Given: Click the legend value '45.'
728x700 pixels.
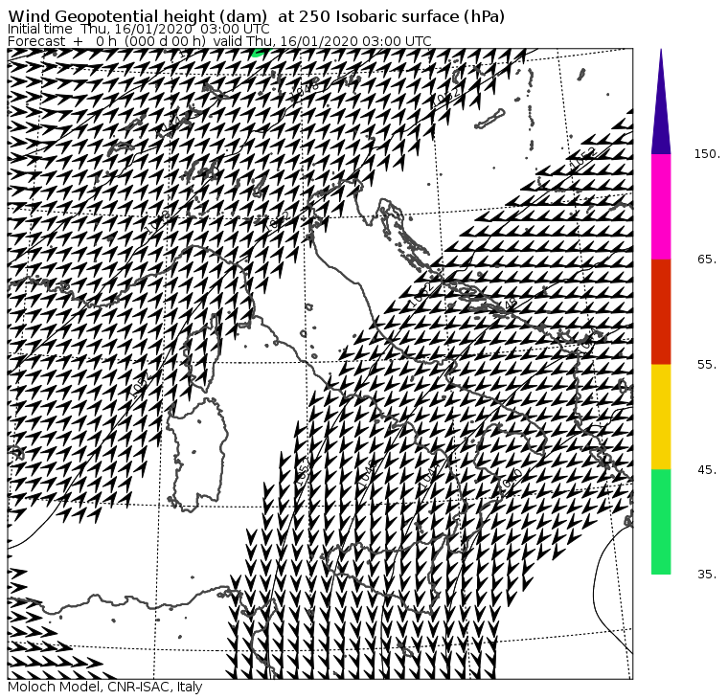Looking at the screenshot, I should click(707, 470).
